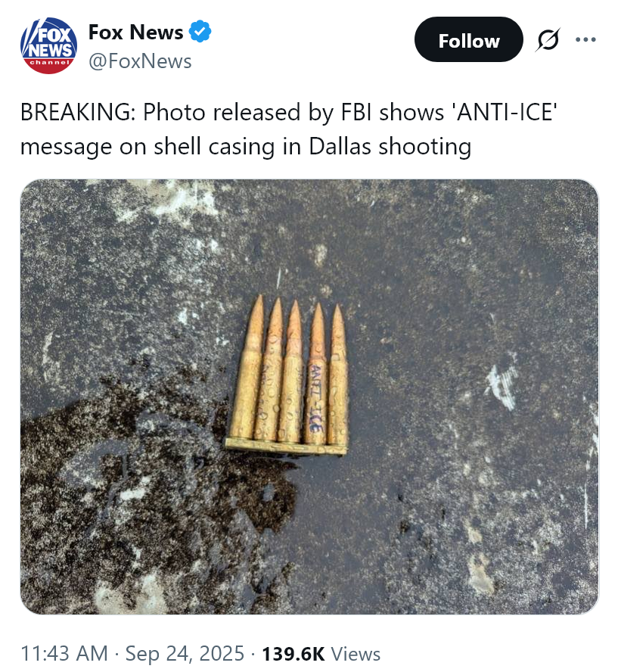Follow the Fox News account

468,40
